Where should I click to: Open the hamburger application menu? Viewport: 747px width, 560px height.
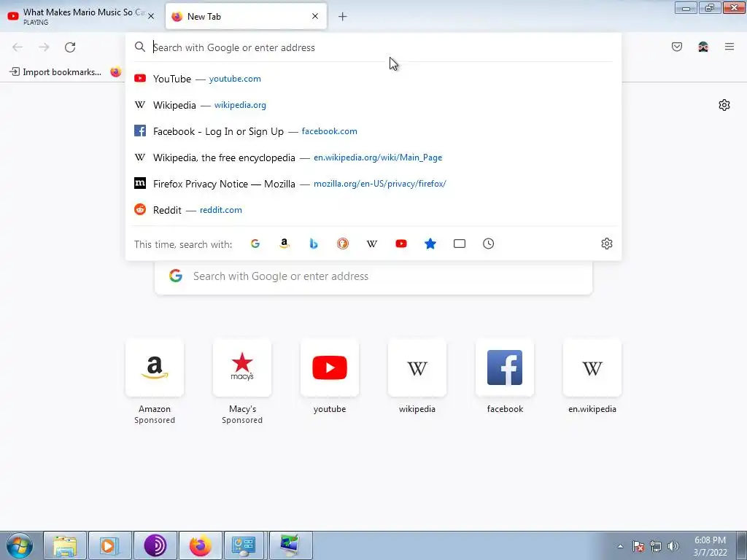pyautogui.click(x=729, y=47)
